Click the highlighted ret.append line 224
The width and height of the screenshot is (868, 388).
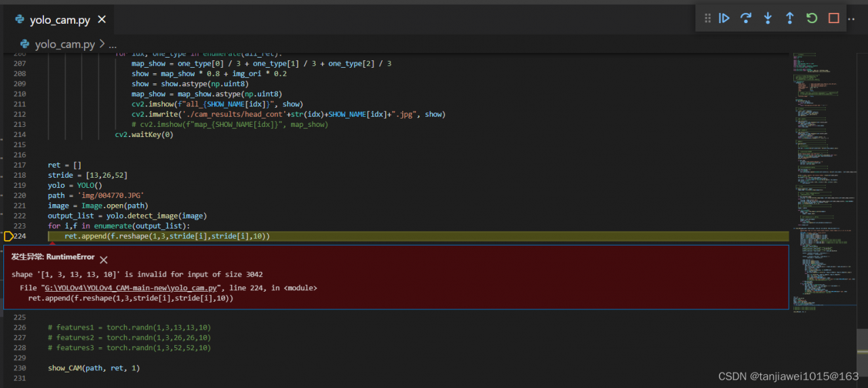pos(418,236)
